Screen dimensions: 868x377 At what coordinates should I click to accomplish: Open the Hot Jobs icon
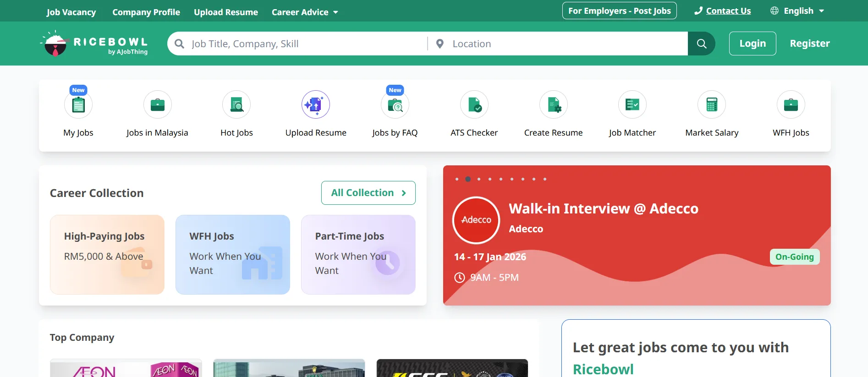tap(236, 105)
